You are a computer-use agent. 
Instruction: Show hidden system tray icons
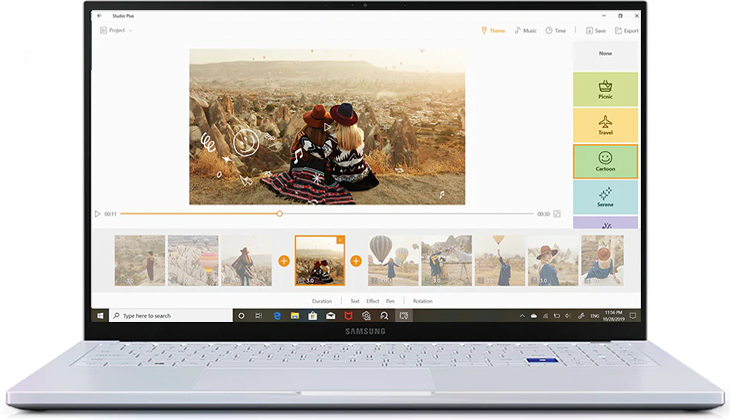(522, 316)
